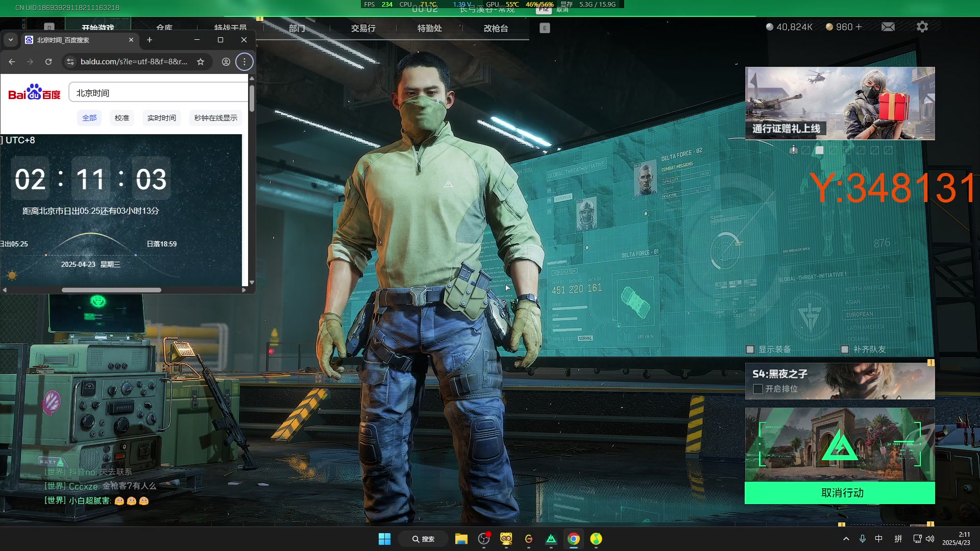Close the 北京时间_百度搜索 tab
Viewport: 980px width, 551px height.
coord(131,40)
